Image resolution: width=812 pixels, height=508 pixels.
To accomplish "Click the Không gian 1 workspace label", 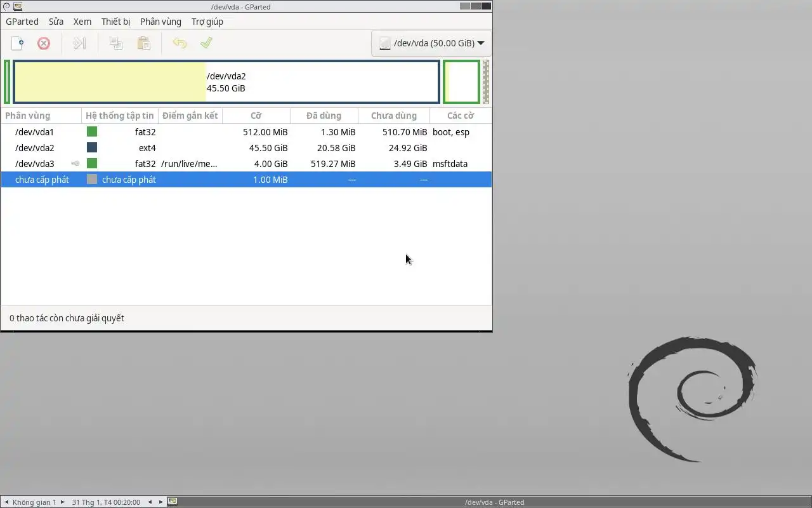I will click(34, 502).
